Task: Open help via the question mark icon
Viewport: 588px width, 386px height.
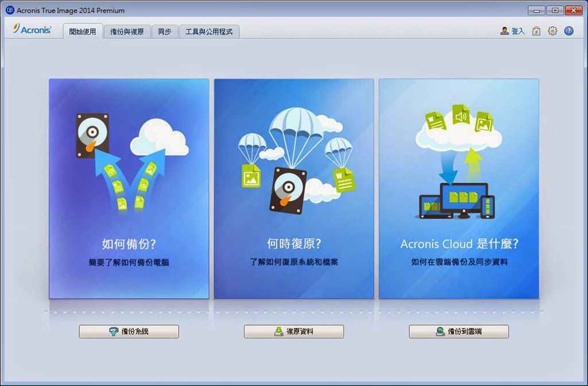Action: pyautogui.click(x=569, y=31)
